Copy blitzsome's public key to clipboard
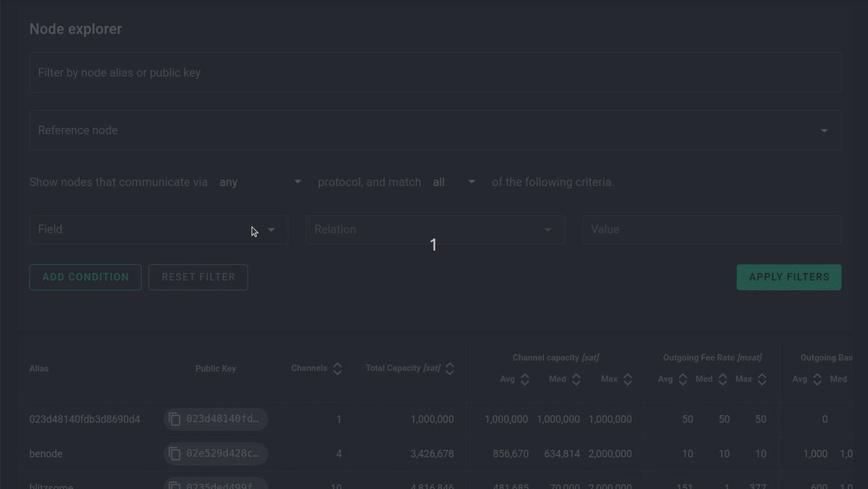 (174, 485)
